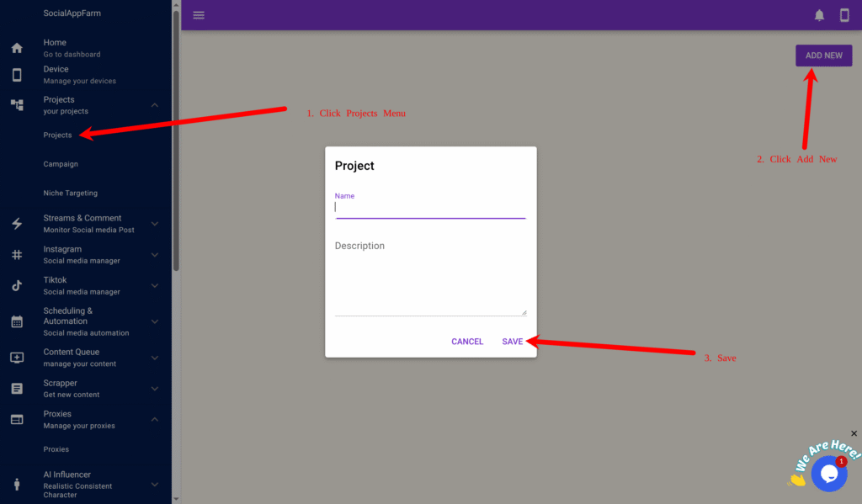Image resolution: width=862 pixels, height=504 pixels.
Task: Cancel the Project dialog
Action: 467,342
